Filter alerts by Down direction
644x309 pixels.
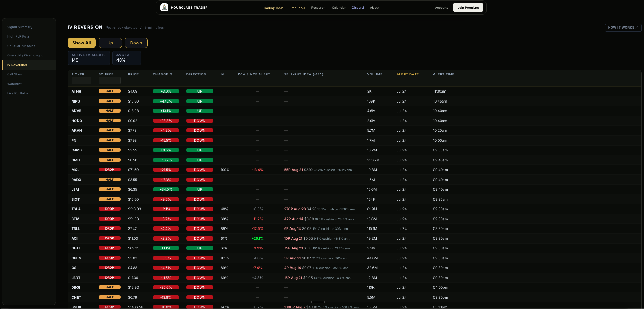coord(136,43)
